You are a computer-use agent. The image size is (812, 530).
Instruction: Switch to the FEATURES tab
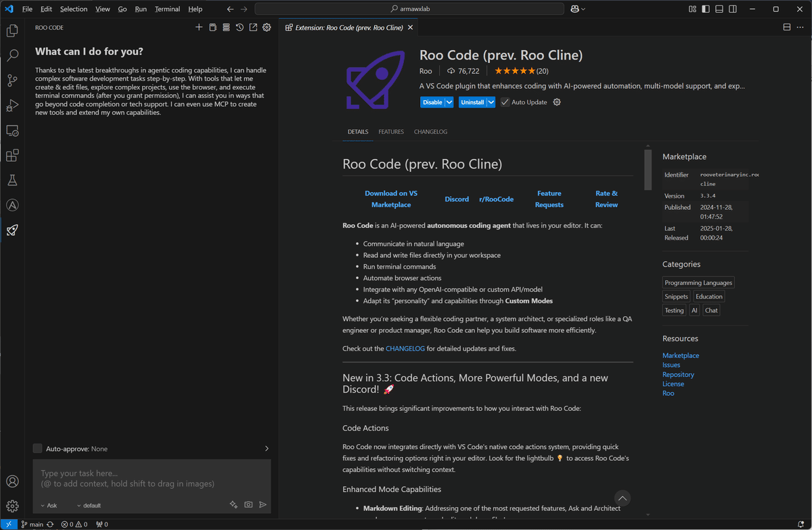pyautogui.click(x=391, y=131)
